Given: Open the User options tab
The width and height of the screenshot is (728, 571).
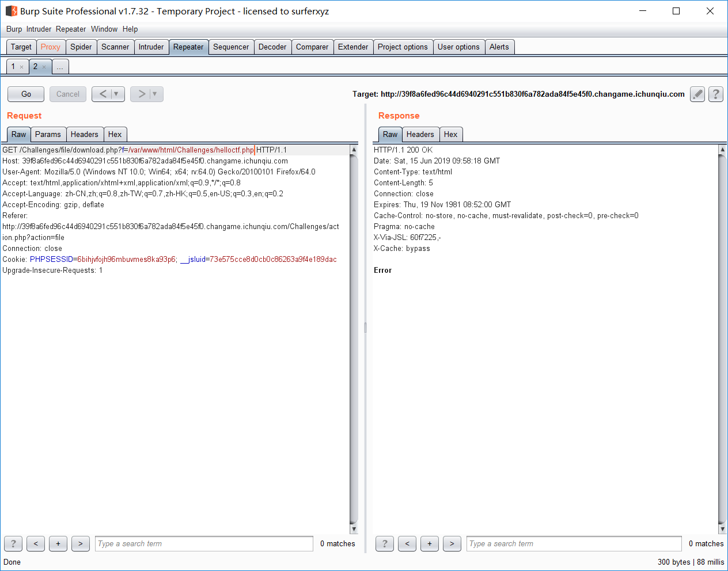Looking at the screenshot, I should 458,47.
